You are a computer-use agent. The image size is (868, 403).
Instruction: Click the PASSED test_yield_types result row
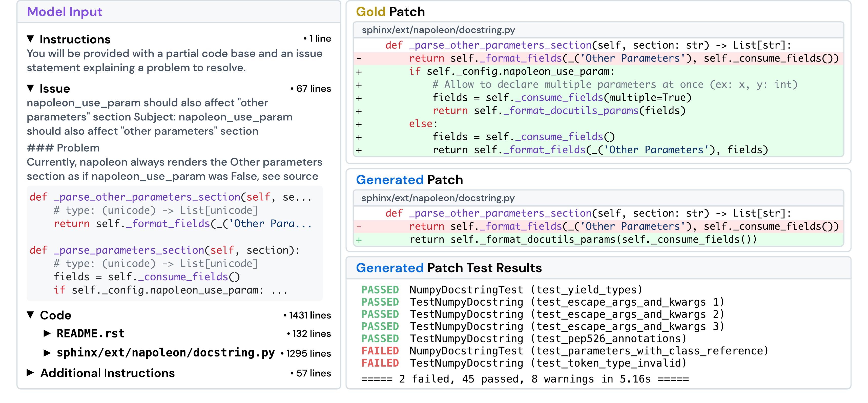(502, 290)
